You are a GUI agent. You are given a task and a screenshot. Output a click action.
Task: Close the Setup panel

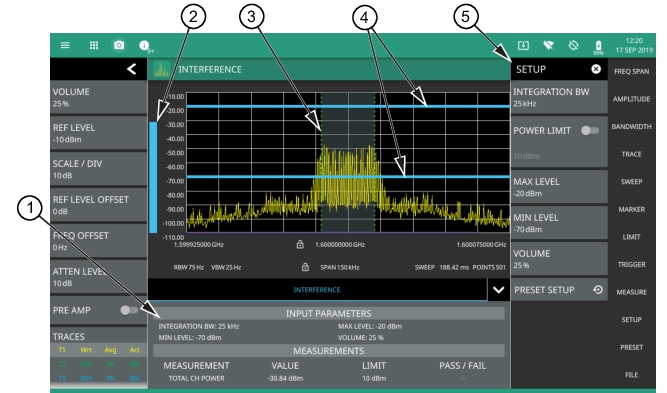pyautogui.click(x=596, y=69)
